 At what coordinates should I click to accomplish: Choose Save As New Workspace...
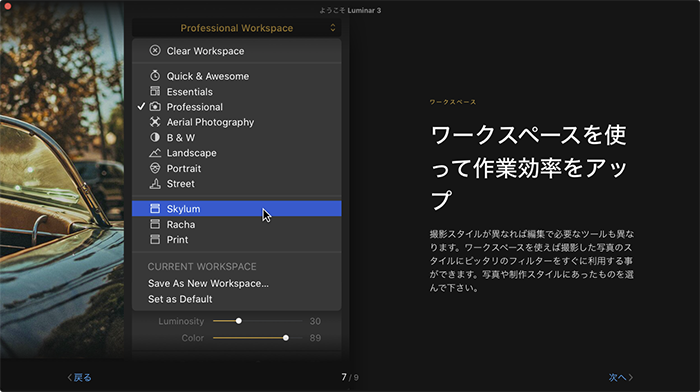[x=208, y=284]
